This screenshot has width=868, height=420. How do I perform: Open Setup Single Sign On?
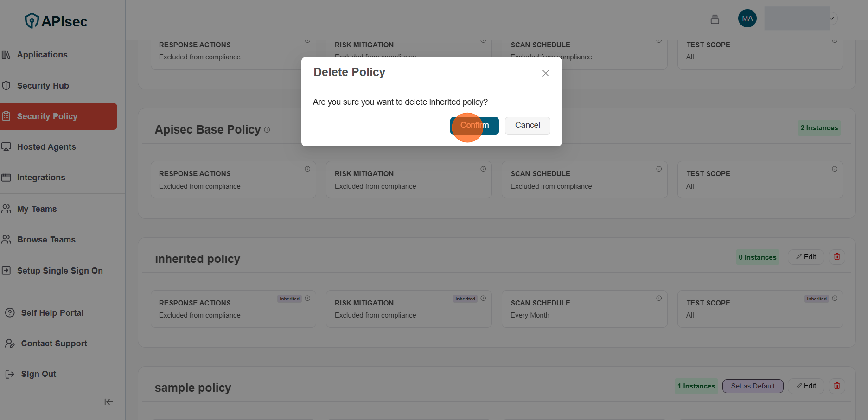coord(59,270)
